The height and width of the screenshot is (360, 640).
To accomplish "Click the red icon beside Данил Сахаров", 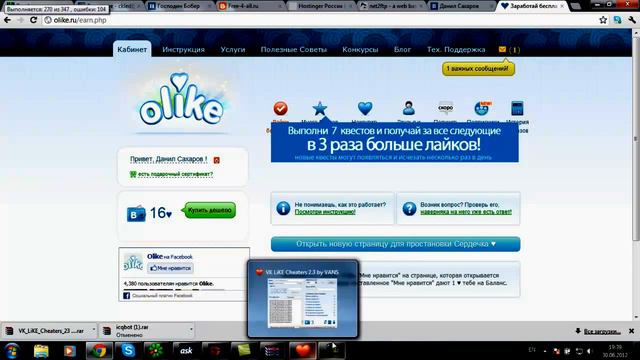I will pyautogui.click(x=217, y=160).
